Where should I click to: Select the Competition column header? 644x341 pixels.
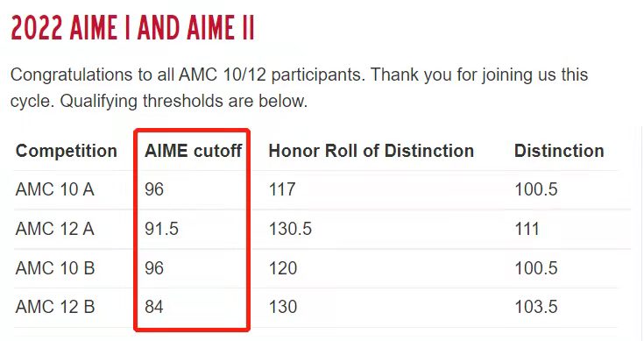point(67,151)
